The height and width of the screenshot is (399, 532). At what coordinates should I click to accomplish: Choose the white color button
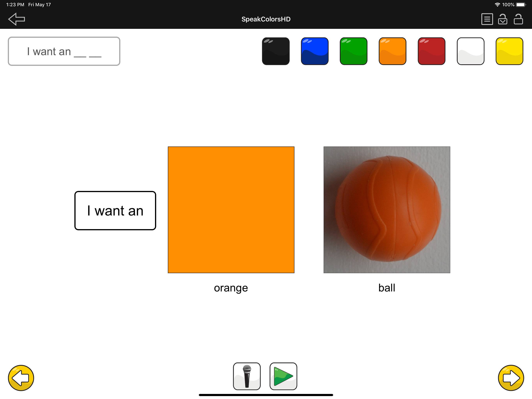coord(470,51)
